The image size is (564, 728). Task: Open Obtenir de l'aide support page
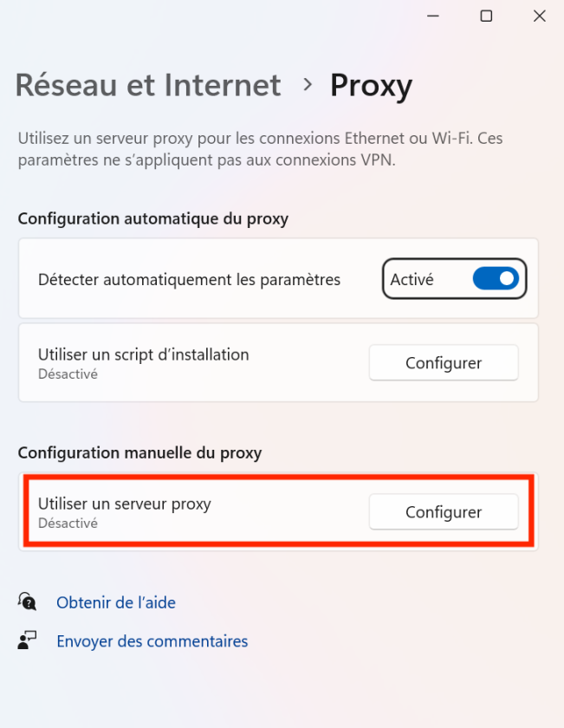(115, 601)
